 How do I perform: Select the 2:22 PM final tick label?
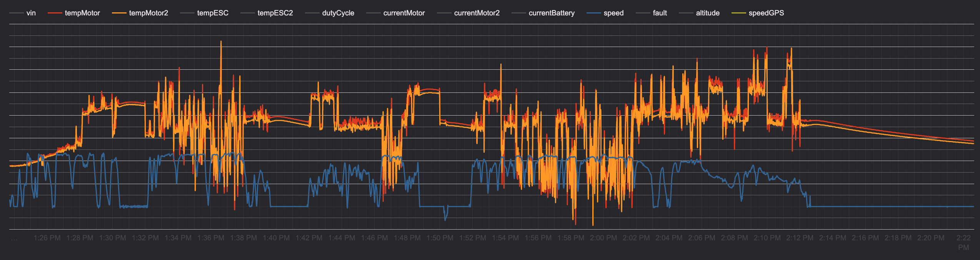pyautogui.click(x=963, y=242)
